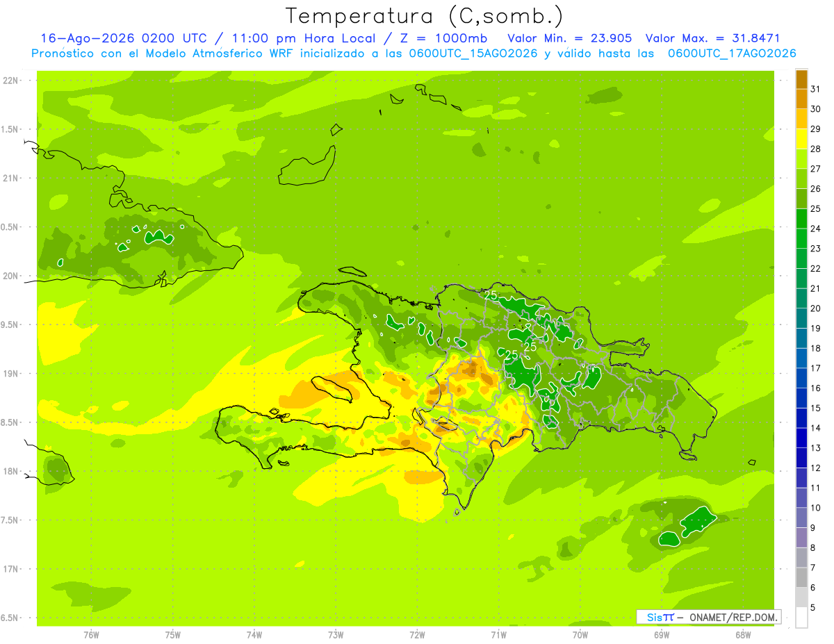This screenshot has height=644, width=834.
Task: Click the teal swatch between 19 and 20
Action: coord(801,318)
